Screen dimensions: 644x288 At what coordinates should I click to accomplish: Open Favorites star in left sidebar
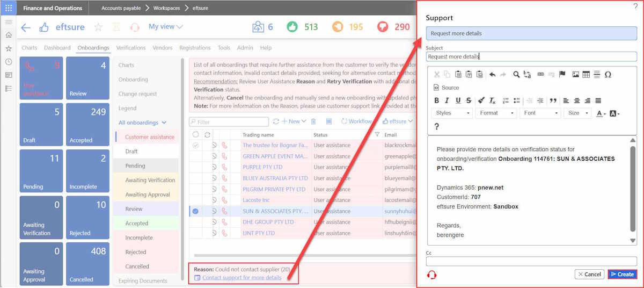click(x=9, y=48)
